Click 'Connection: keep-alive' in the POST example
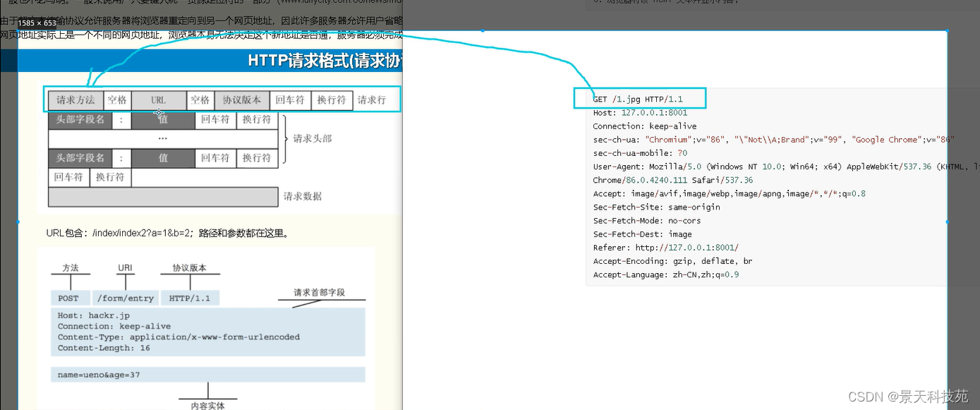 [114, 327]
